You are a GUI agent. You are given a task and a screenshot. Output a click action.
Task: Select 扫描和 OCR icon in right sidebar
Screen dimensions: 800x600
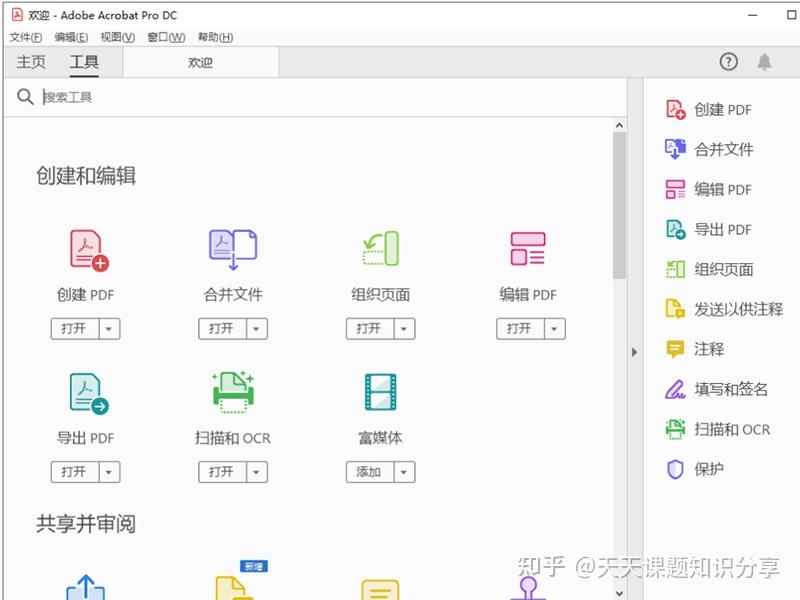676,429
